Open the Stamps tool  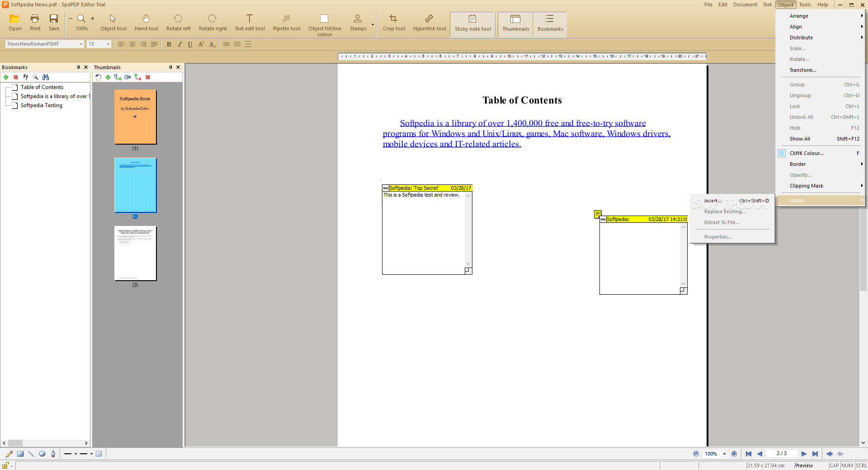click(x=358, y=23)
